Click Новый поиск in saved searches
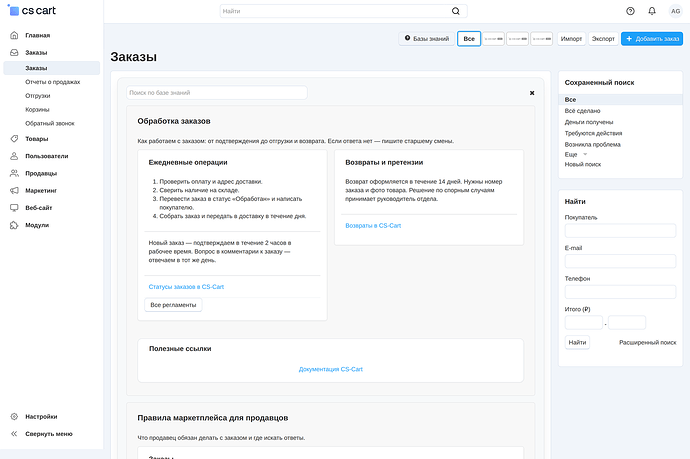 (x=583, y=164)
